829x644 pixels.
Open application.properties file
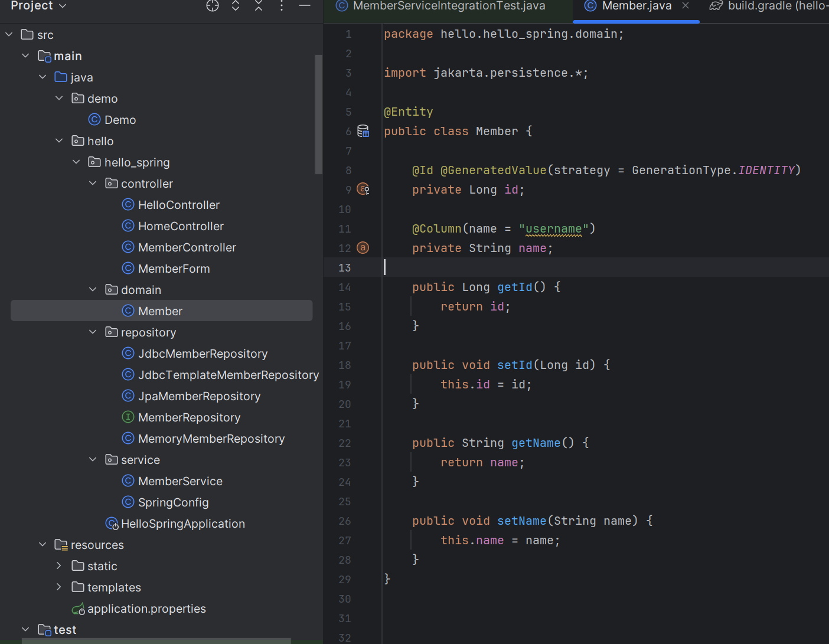[x=139, y=609]
